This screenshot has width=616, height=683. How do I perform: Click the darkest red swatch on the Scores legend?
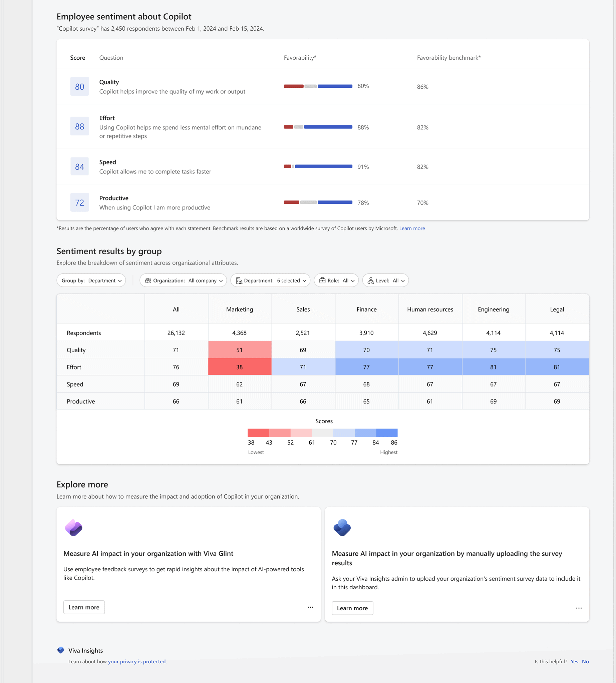tap(258, 432)
